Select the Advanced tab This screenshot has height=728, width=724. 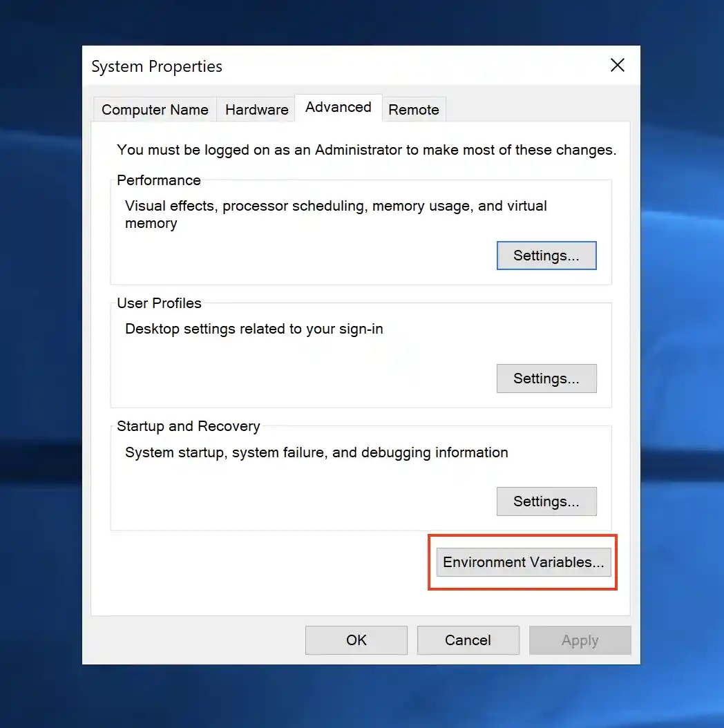[x=338, y=107]
